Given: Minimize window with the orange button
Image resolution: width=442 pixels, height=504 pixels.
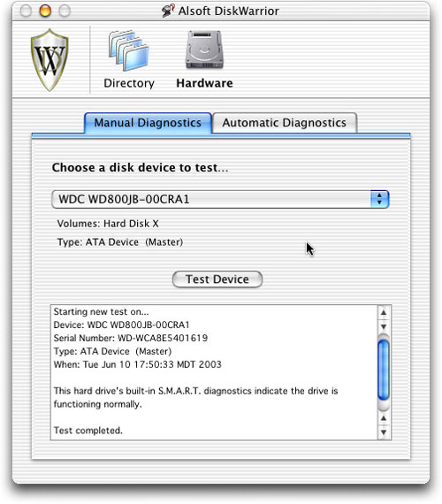Looking at the screenshot, I should [45, 11].
